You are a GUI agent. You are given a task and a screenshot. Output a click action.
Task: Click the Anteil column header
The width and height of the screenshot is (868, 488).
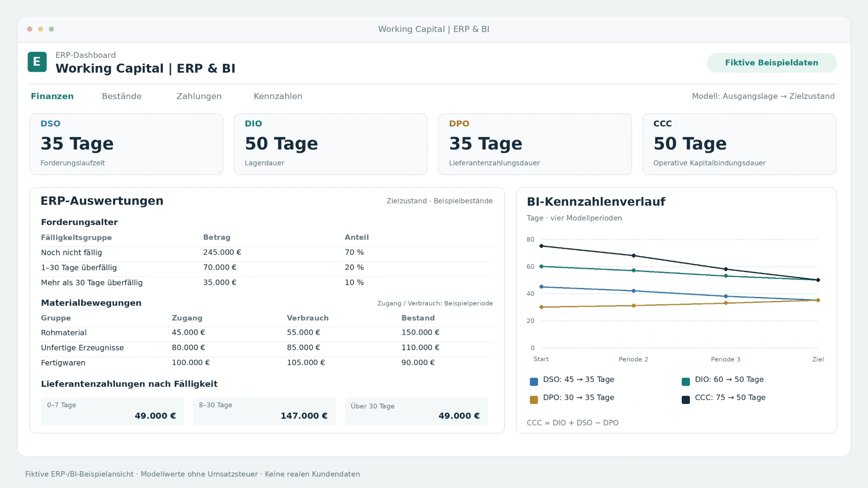(x=357, y=238)
